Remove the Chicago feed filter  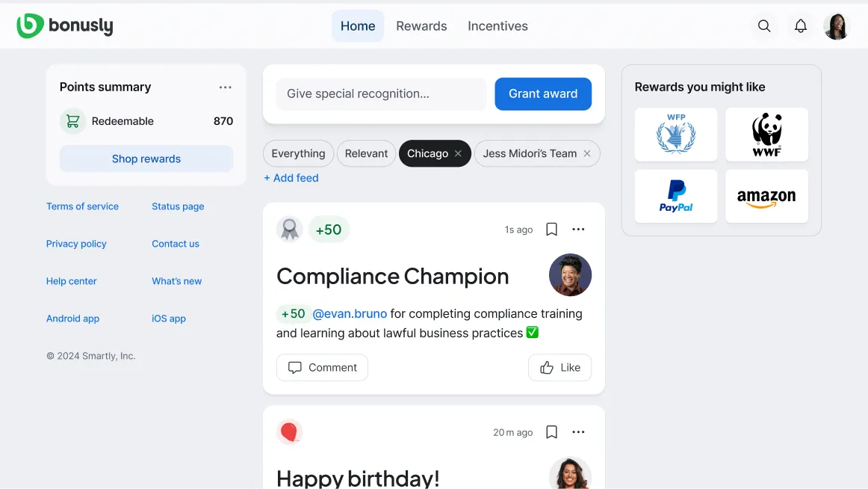pos(458,153)
